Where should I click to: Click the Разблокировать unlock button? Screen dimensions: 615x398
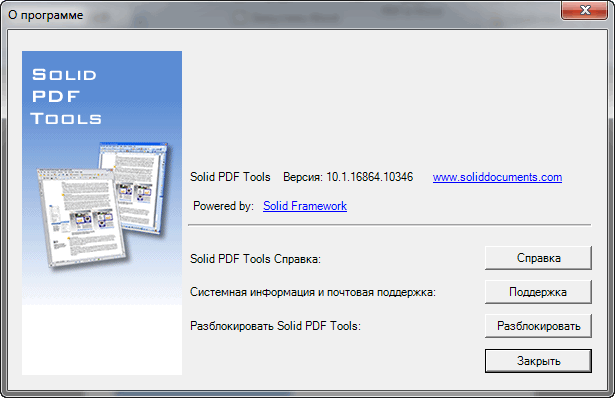coord(538,326)
